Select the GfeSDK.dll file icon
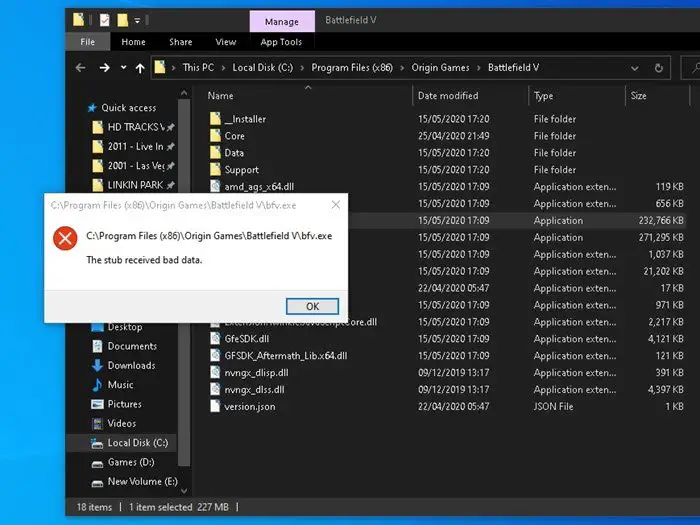Screen dimensions: 700x525 click(215, 338)
